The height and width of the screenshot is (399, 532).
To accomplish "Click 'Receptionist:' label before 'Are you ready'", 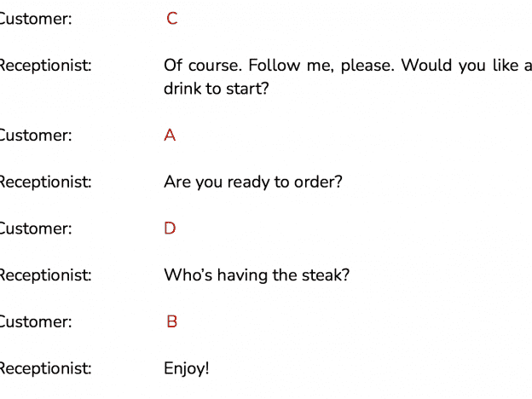I will click(x=45, y=182).
